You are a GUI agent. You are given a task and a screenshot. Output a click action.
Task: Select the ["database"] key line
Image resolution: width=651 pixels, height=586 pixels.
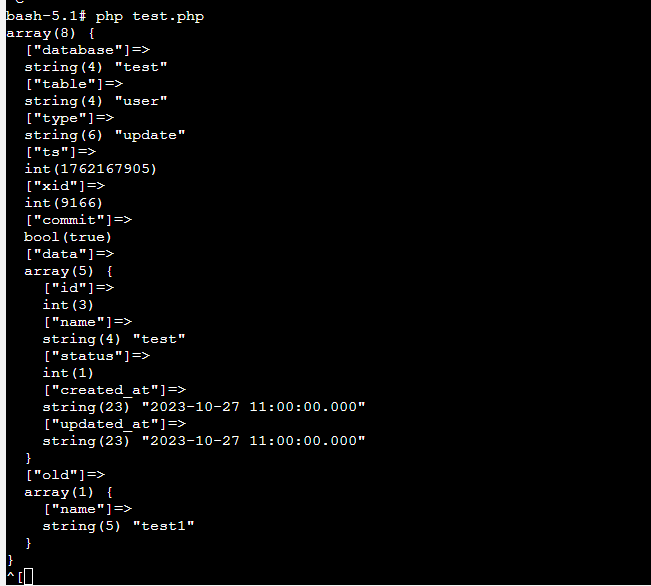[x=87, y=50]
